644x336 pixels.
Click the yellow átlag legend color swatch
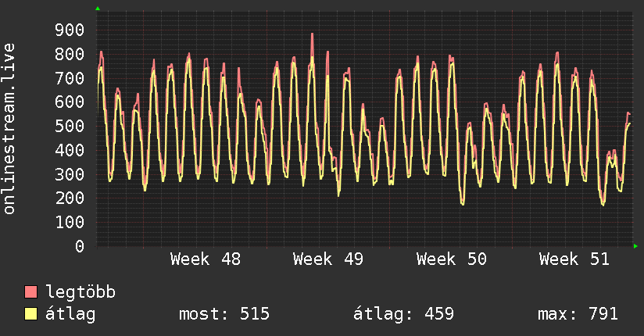[x=30, y=313]
